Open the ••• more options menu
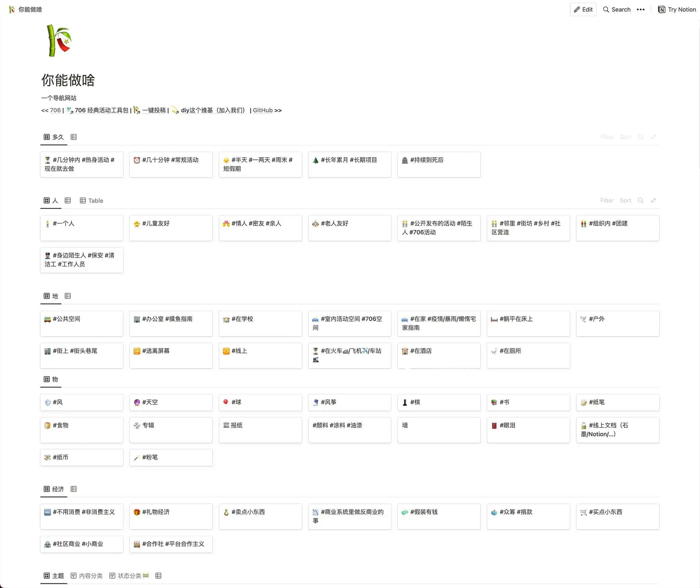 point(641,9)
